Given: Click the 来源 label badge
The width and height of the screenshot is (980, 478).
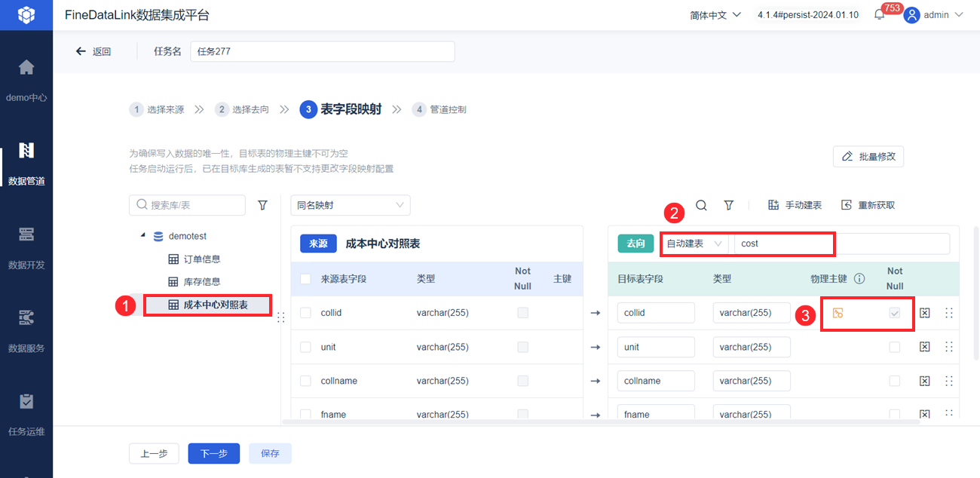Looking at the screenshot, I should click(318, 244).
